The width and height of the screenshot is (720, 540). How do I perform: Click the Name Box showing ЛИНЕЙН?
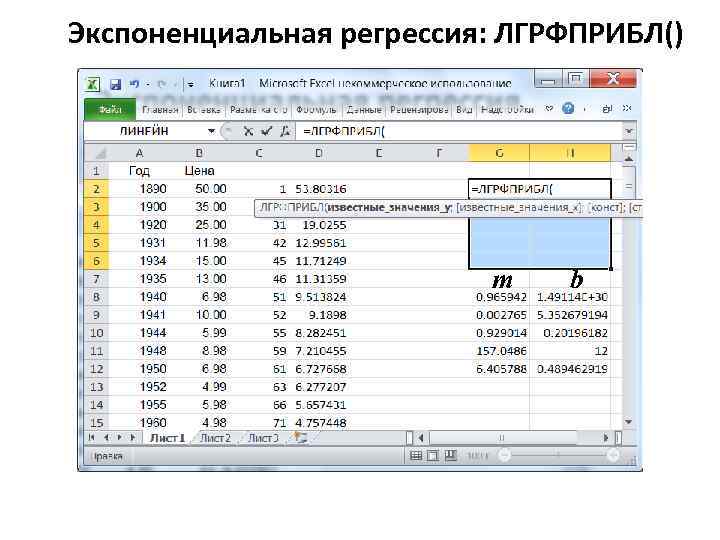click(145, 131)
